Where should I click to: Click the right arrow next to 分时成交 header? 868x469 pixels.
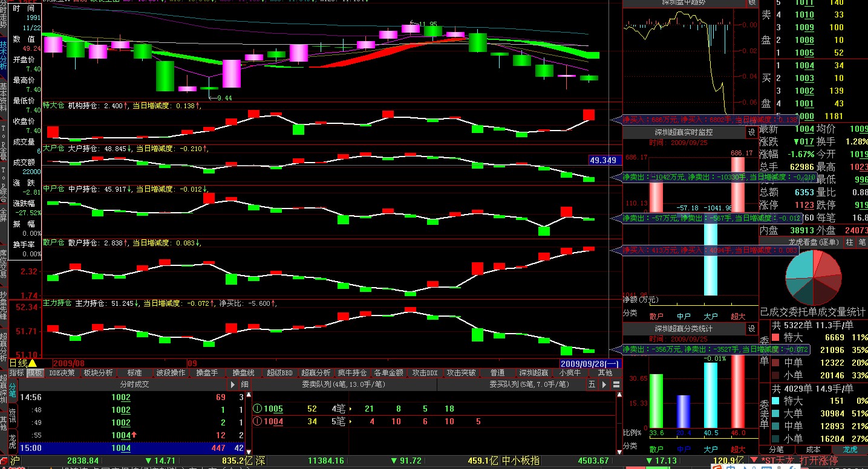click(233, 384)
